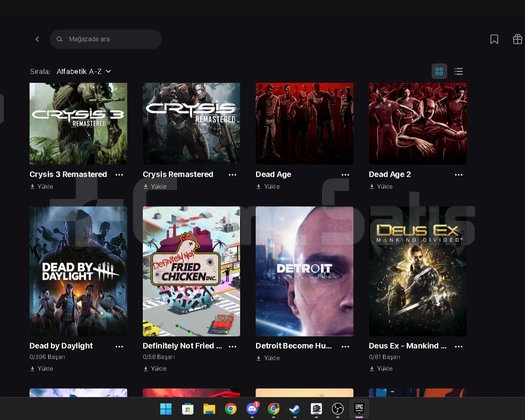This screenshot has height=420, width=525.
Task: Switch library to list view
Action: point(458,71)
